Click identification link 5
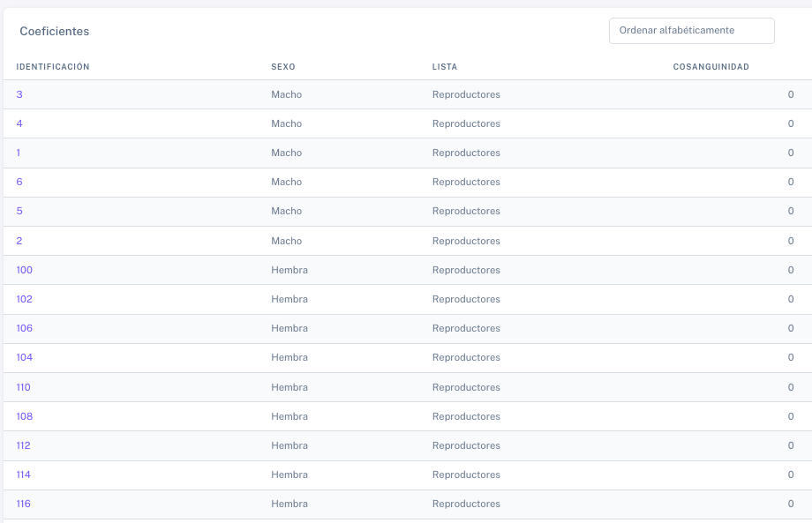Image resolution: width=812 pixels, height=523 pixels. click(19, 211)
